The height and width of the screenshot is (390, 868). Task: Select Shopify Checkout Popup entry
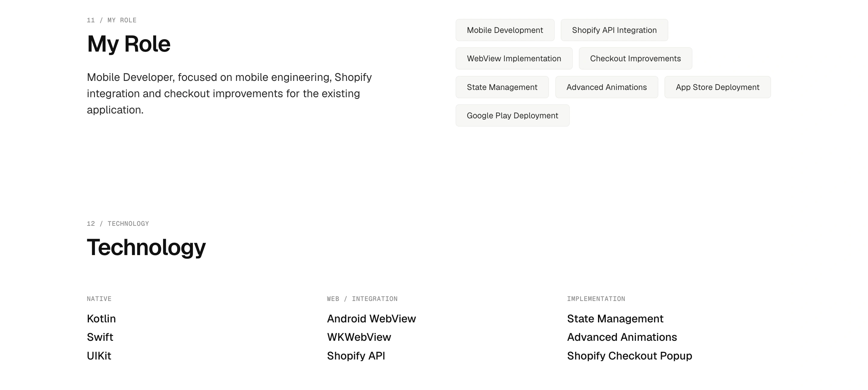629,356
